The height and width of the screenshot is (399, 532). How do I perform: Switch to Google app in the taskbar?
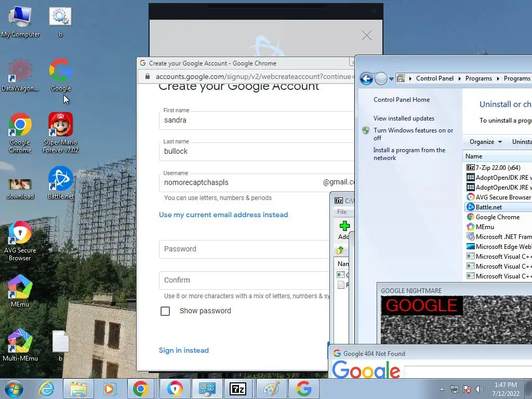[303, 389]
